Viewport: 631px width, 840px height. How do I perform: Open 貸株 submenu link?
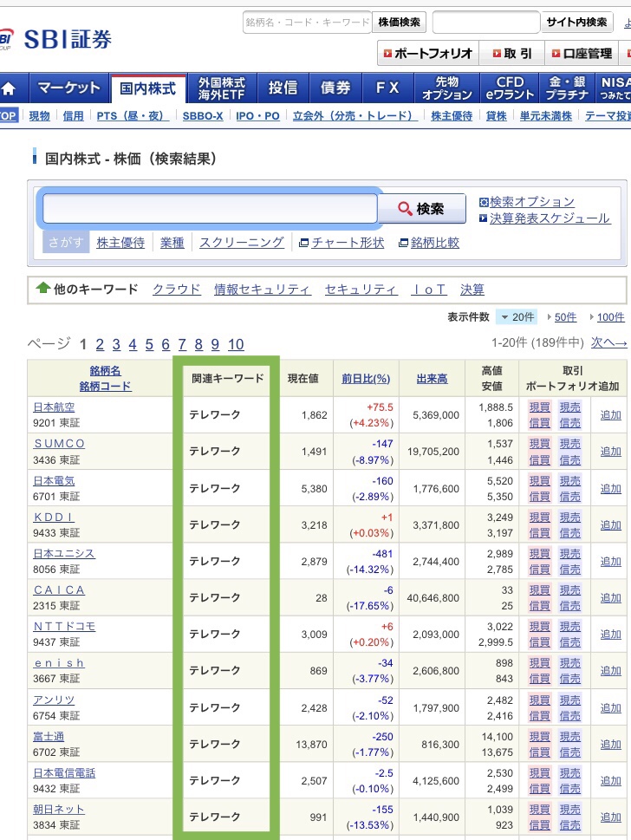point(496,115)
